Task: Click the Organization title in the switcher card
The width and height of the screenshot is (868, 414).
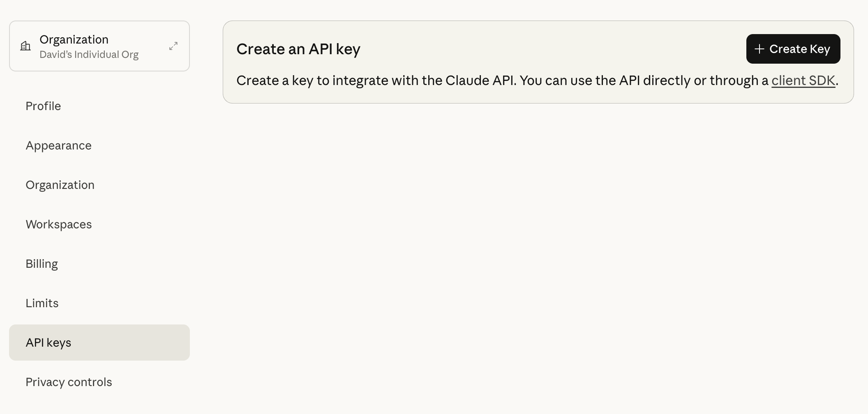Action: (x=74, y=39)
